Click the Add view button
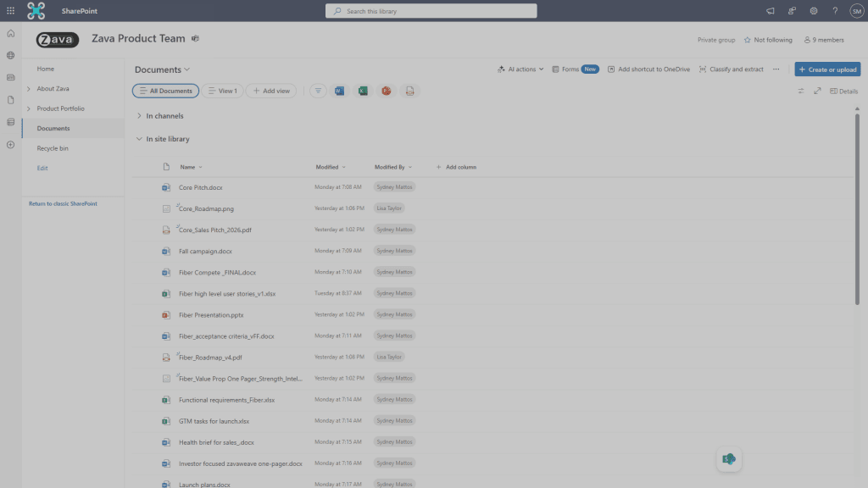The width and height of the screenshot is (868, 488). (x=271, y=91)
